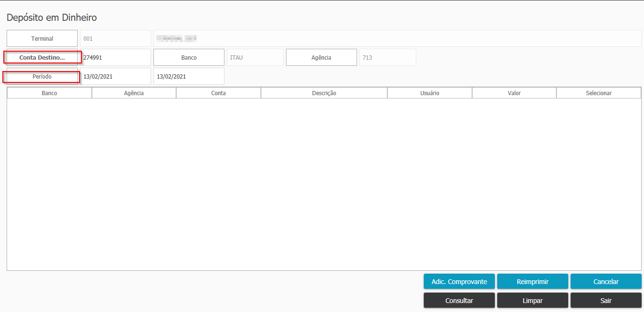This screenshot has width=644, height=312.
Task: Click the Período button
Action: click(42, 76)
